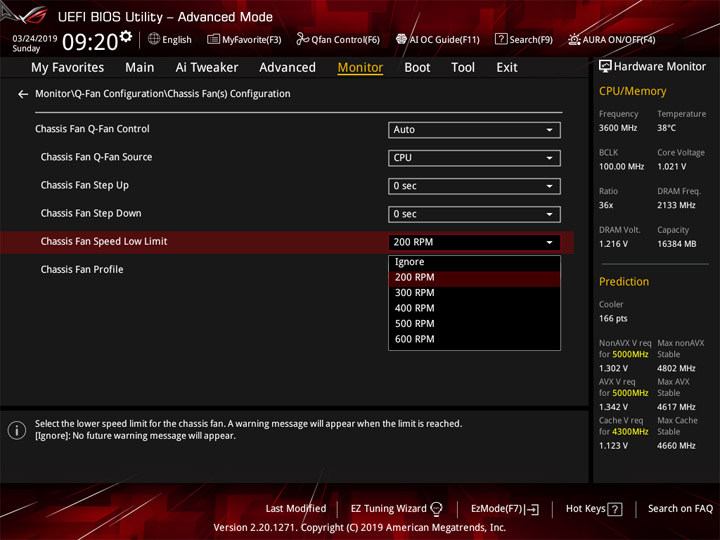Screen dimensions: 720x540
Task: Click the info circle icon
Action: [17, 430]
